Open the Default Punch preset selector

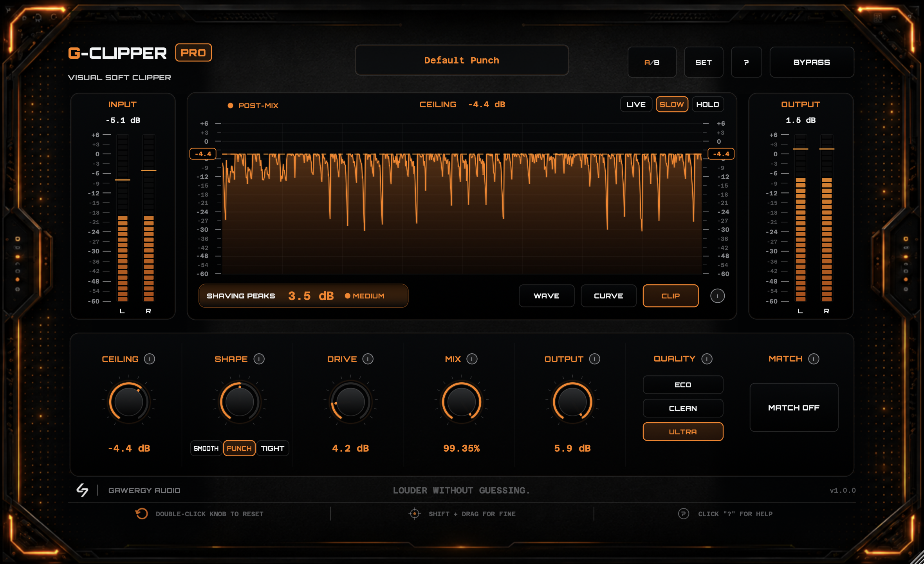[x=462, y=60]
